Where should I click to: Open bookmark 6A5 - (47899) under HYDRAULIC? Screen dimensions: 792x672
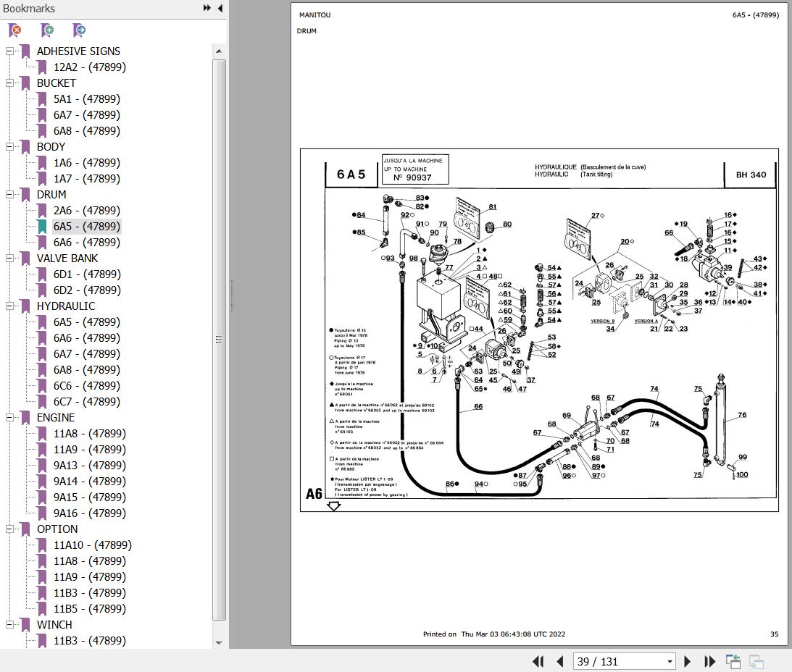point(87,322)
